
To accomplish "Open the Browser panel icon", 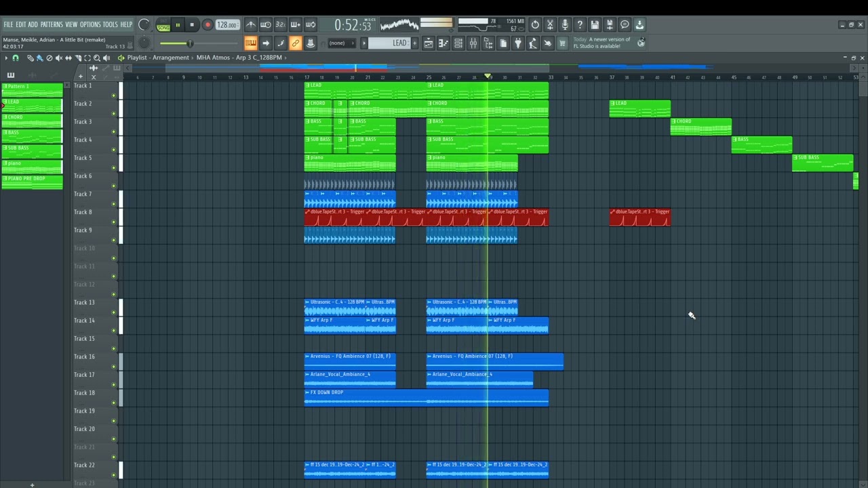I will coord(488,43).
